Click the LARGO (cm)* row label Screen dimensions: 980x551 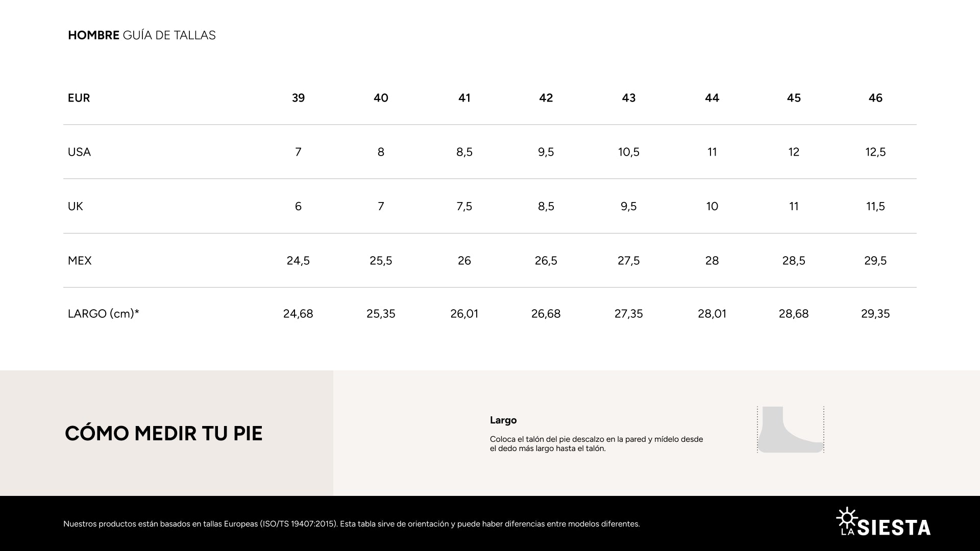104,314
